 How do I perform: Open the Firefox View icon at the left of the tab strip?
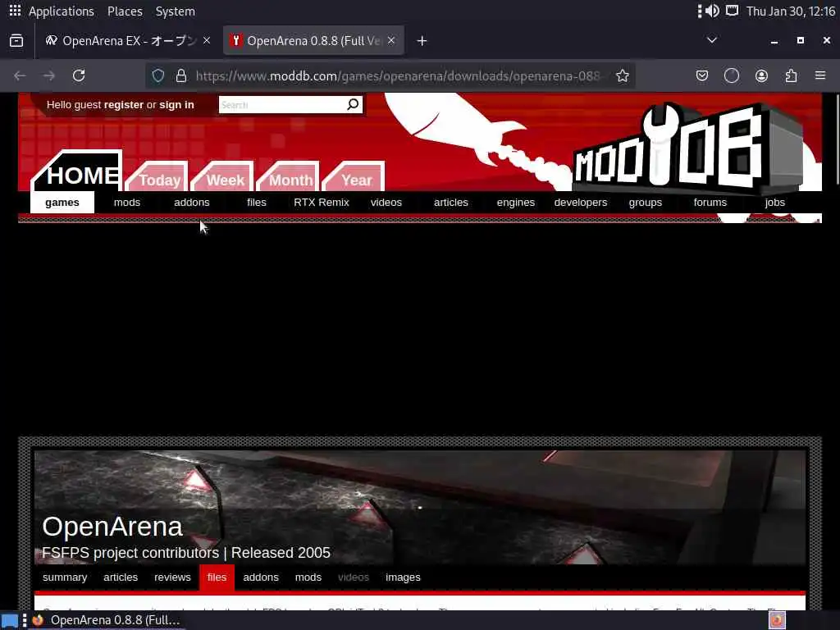[x=16, y=41]
